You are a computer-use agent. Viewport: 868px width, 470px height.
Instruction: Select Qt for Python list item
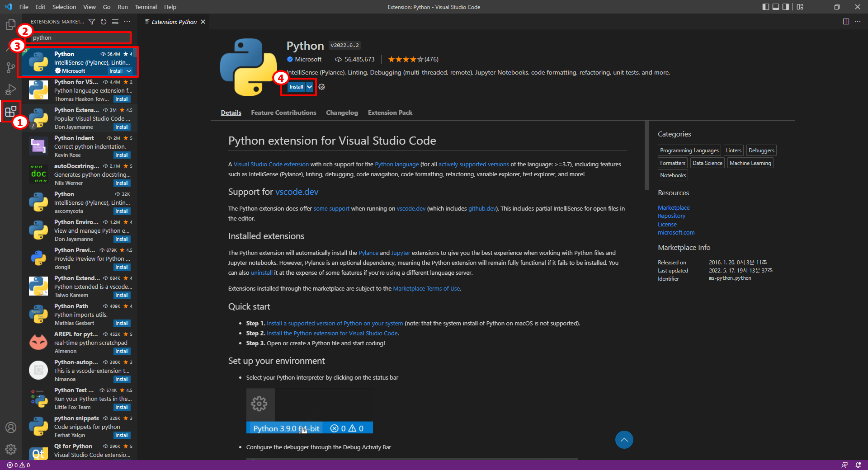[80, 451]
